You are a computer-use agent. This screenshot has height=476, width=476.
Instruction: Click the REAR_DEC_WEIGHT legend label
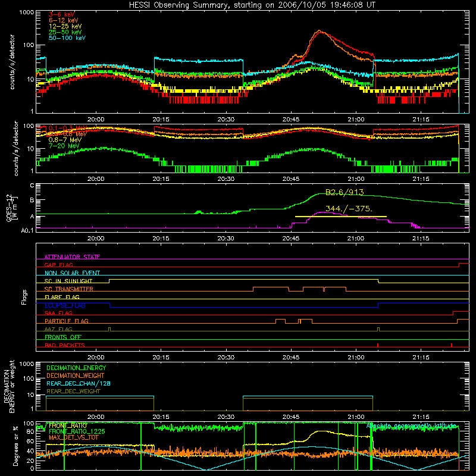coord(73,392)
